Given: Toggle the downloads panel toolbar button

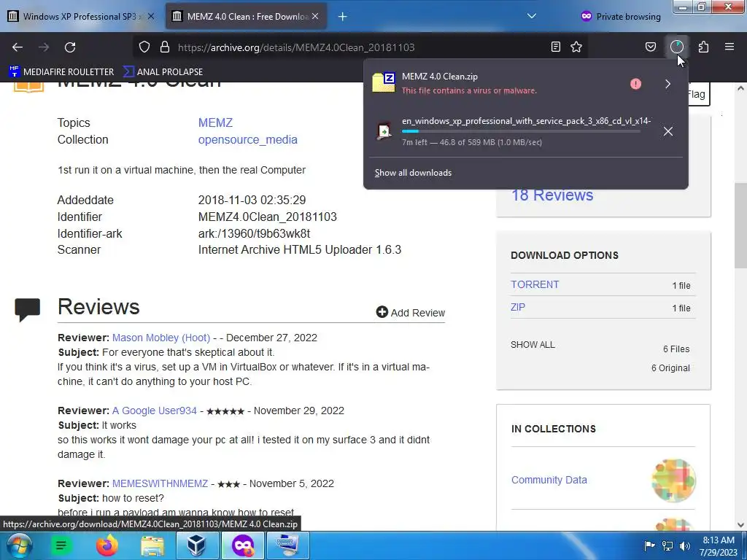Looking at the screenshot, I should click(677, 47).
